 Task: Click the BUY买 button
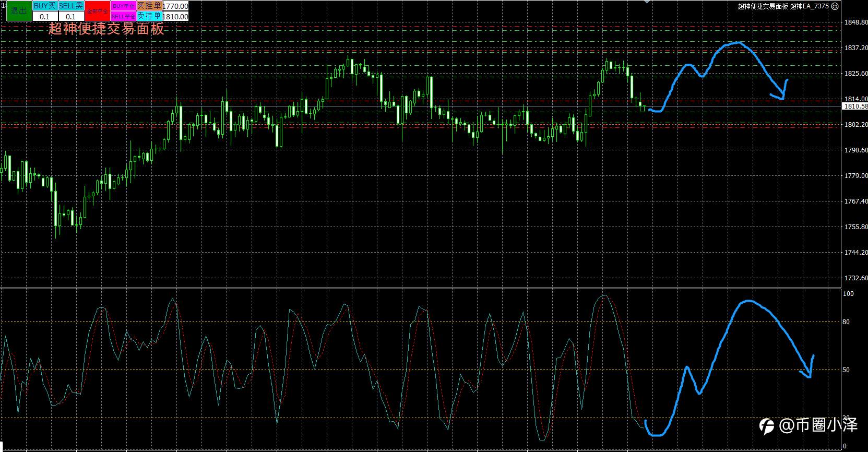[x=45, y=6]
